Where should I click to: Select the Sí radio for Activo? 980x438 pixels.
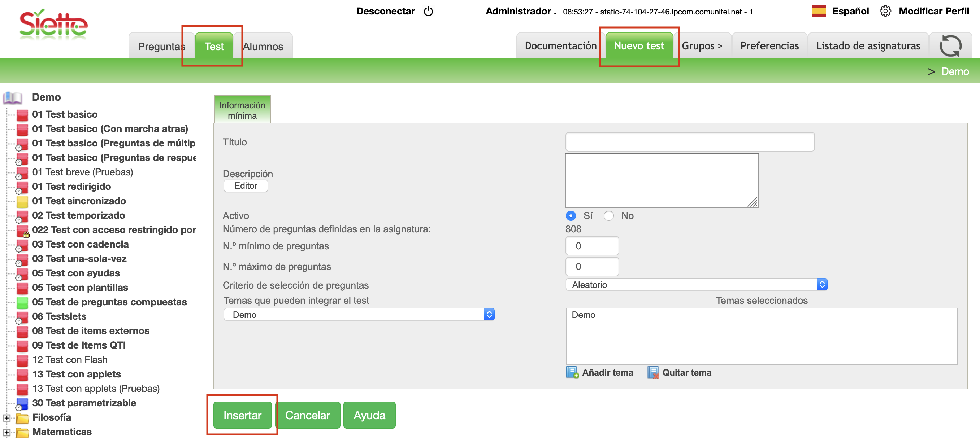(x=570, y=216)
